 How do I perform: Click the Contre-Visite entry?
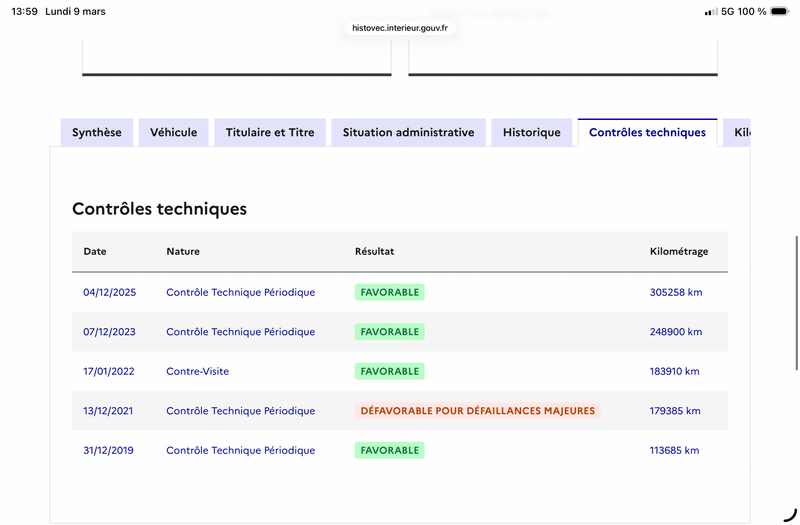pos(197,371)
